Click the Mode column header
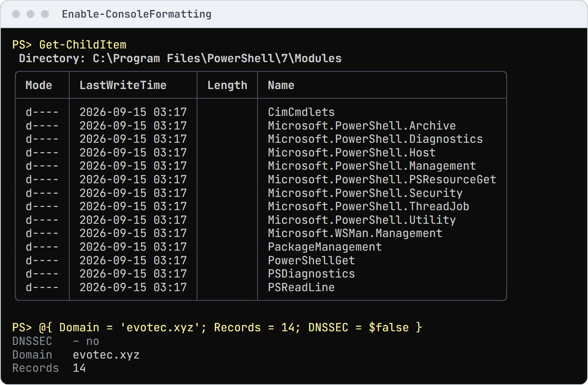Viewport: 588px width, 385px height. (39, 85)
